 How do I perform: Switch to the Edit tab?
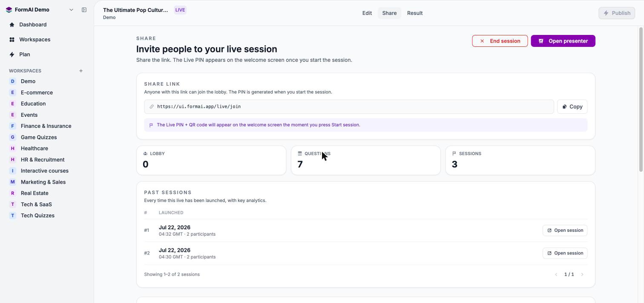[367, 13]
